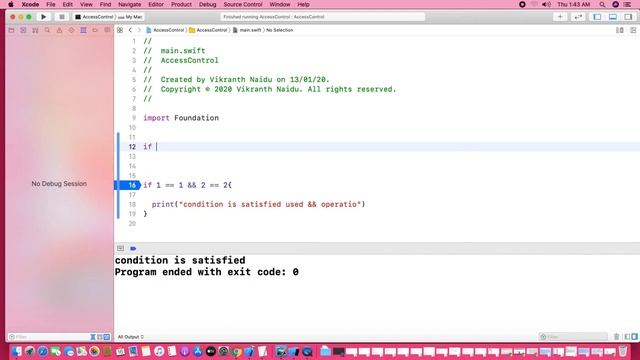640x360 pixels.
Task: Toggle breakpoints activation in debug bar
Action: (x=133, y=248)
